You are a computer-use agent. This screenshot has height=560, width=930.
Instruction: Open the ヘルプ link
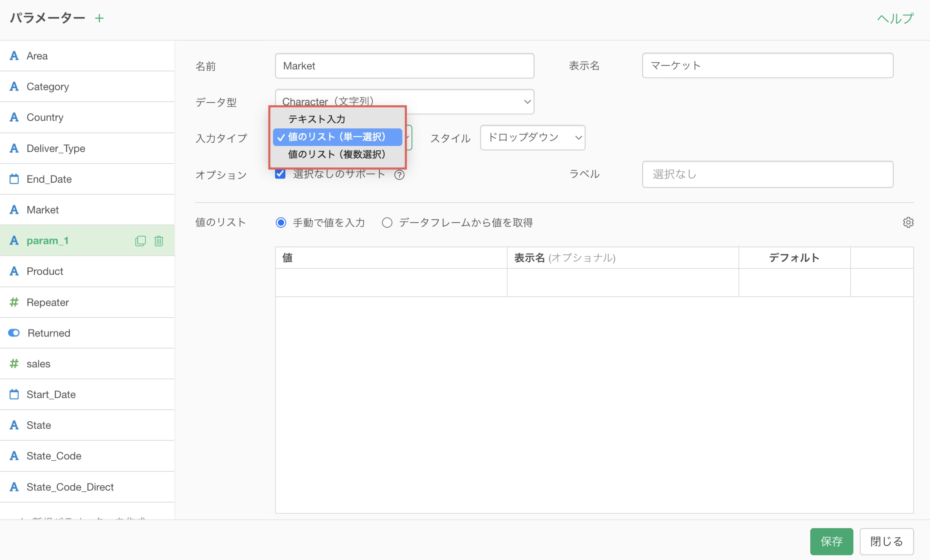(x=895, y=18)
